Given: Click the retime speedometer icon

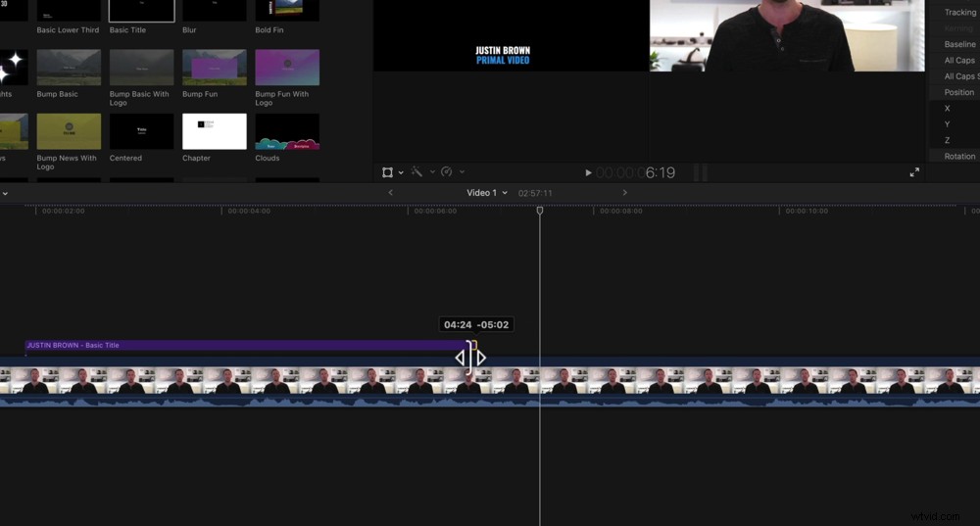Looking at the screenshot, I should 446,171.
